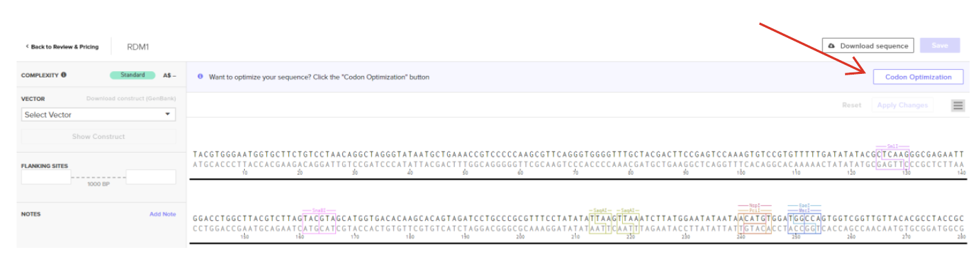
Task: Open the hamburger menu beside Apply Changes
Action: point(957,106)
